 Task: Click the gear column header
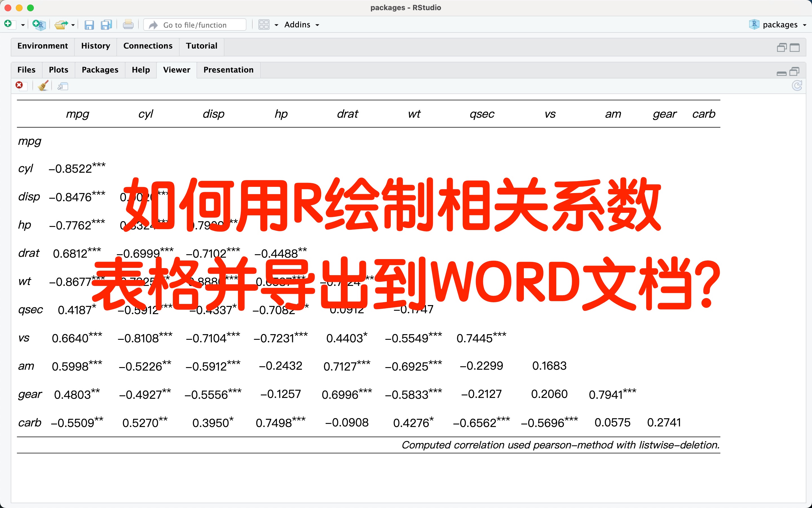[665, 114]
